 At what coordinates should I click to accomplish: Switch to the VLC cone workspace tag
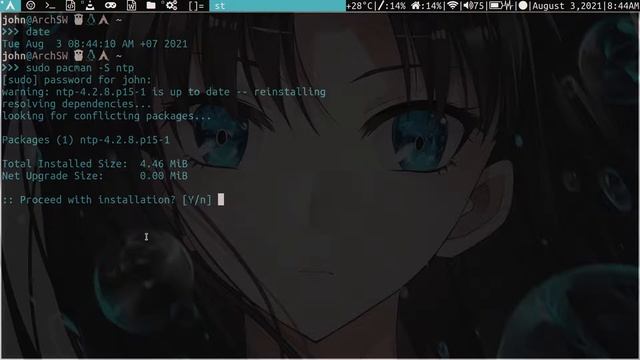click(90, 6)
